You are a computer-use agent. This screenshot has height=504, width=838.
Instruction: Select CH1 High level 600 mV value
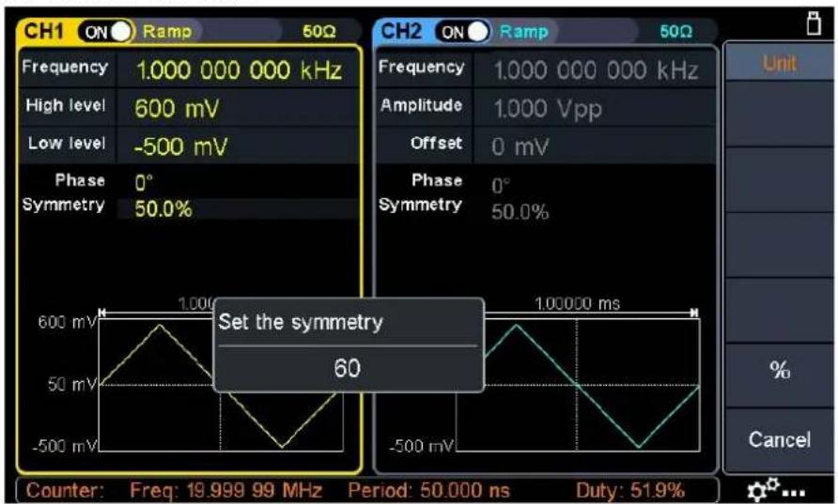click(x=177, y=109)
